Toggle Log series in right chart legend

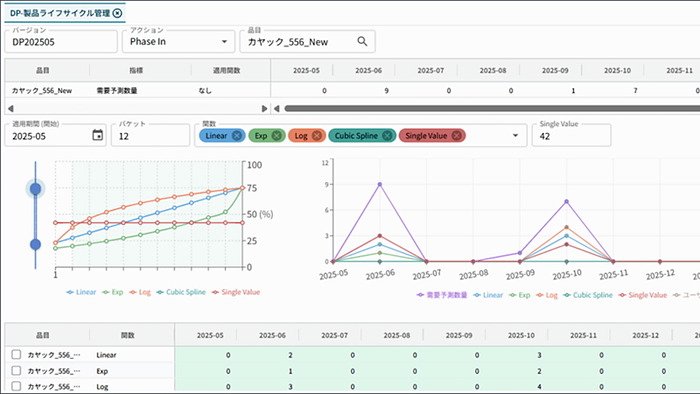(547, 295)
